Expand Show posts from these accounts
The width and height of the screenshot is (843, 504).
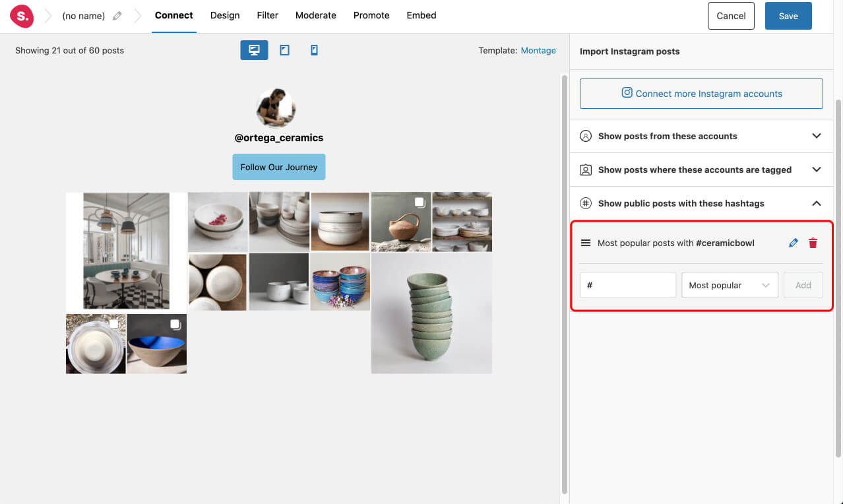click(701, 136)
